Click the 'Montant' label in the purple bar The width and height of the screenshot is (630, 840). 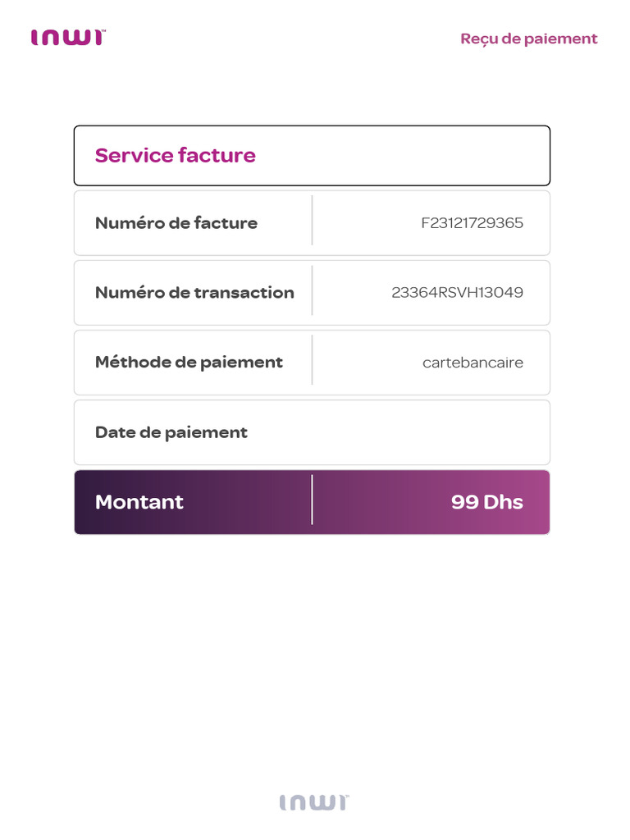tap(139, 502)
